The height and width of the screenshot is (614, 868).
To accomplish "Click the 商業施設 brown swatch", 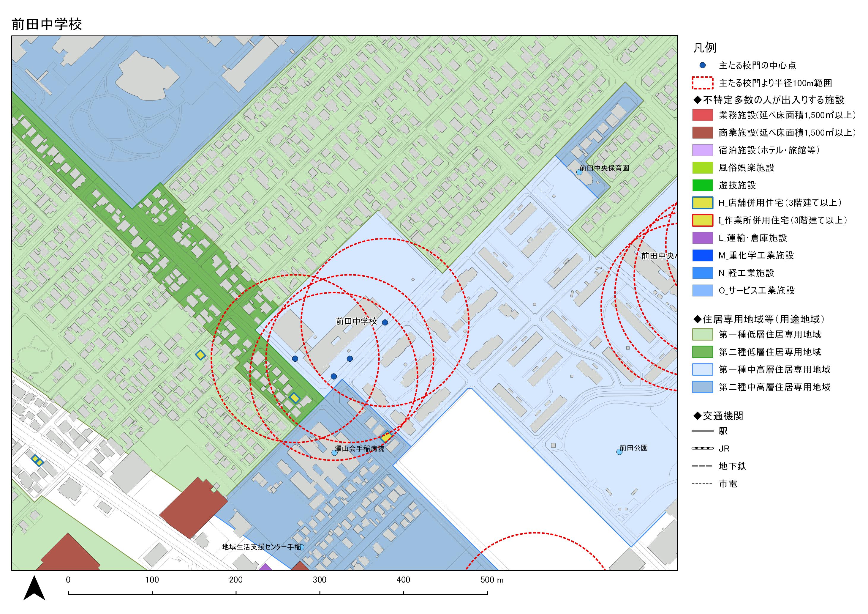I will [702, 133].
